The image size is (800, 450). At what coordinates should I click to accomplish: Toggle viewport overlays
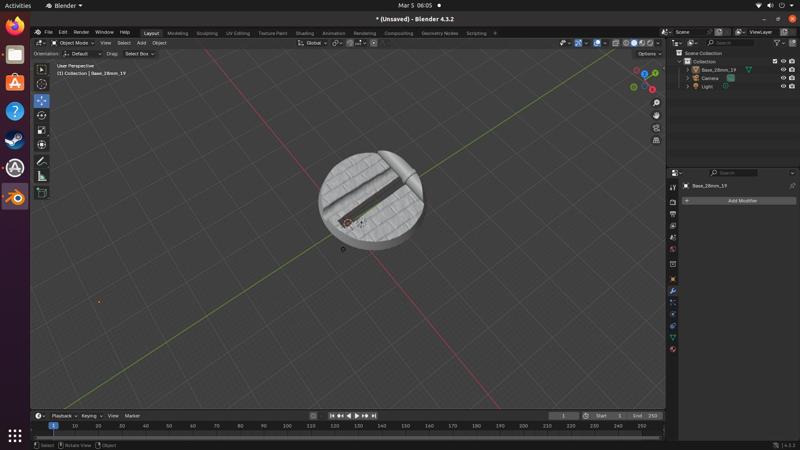(x=597, y=43)
